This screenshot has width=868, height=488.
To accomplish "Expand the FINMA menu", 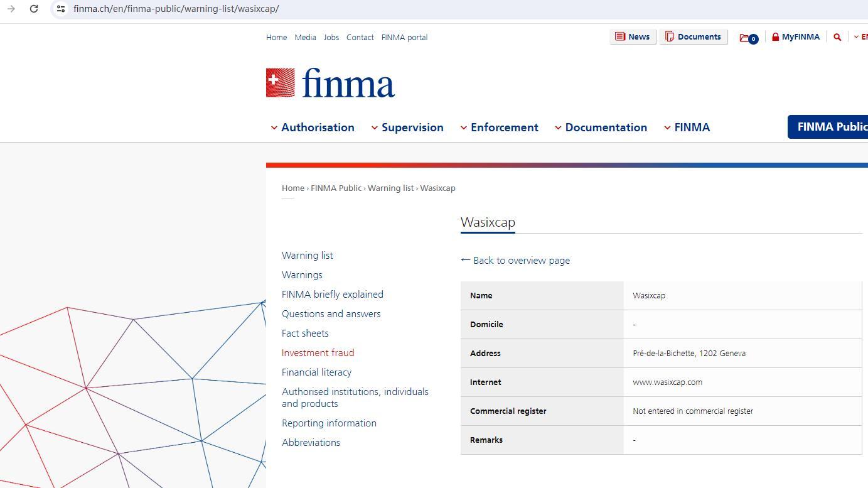I will 687,127.
